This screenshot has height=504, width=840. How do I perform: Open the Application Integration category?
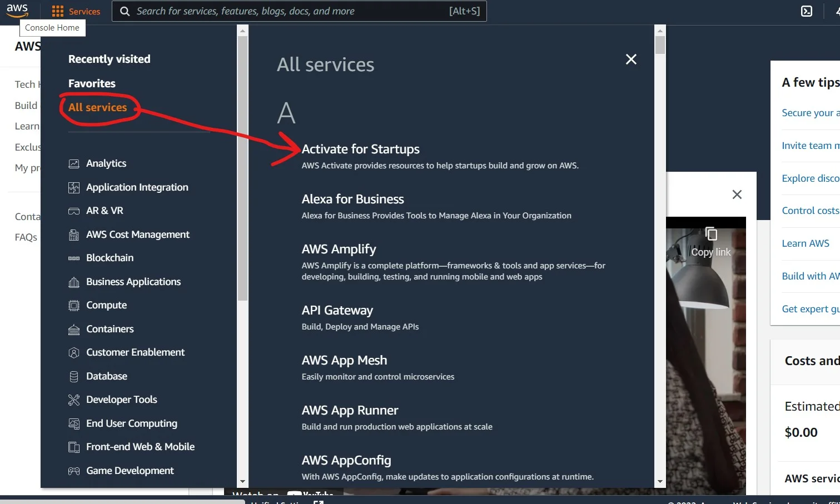pyautogui.click(x=137, y=187)
